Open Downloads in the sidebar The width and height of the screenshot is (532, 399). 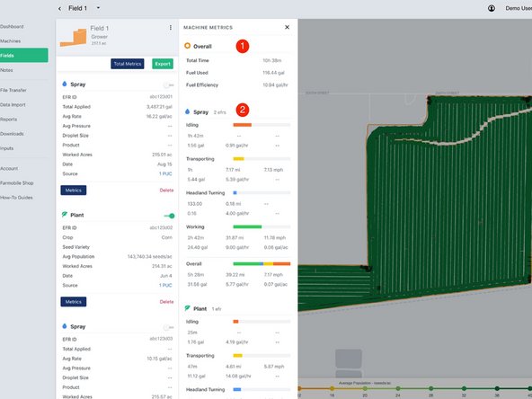click(12, 134)
